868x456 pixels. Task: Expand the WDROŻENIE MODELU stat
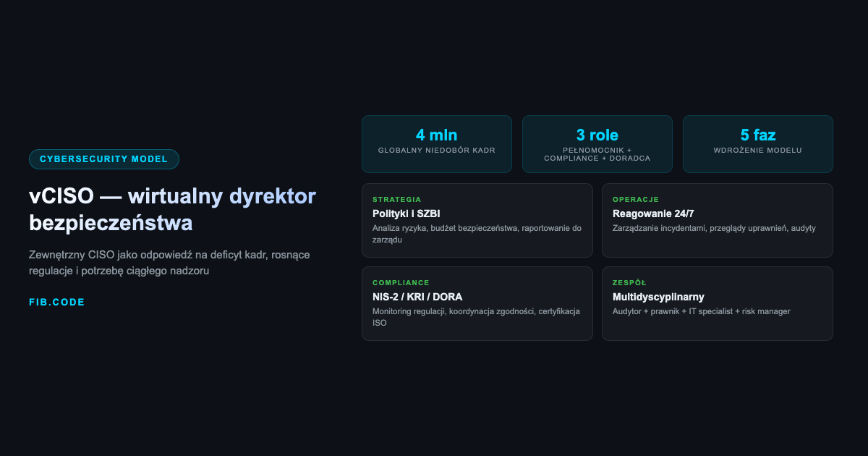coord(757,151)
